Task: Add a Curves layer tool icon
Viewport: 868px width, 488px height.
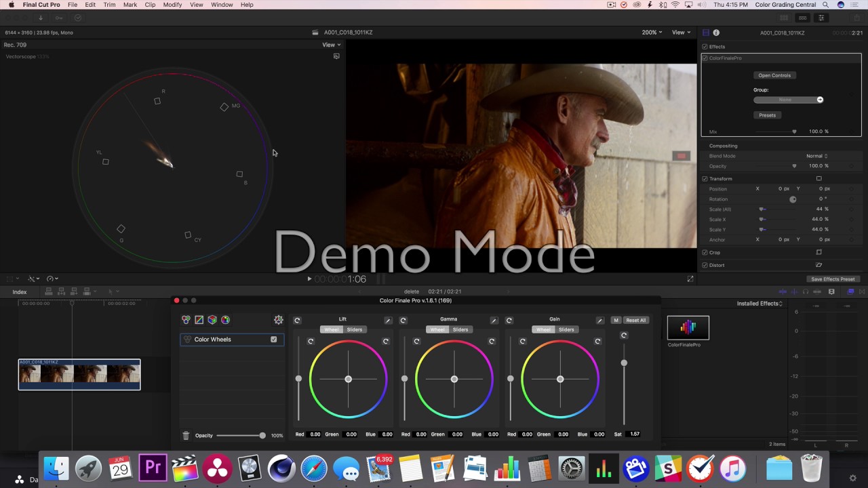Action: pos(199,320)
